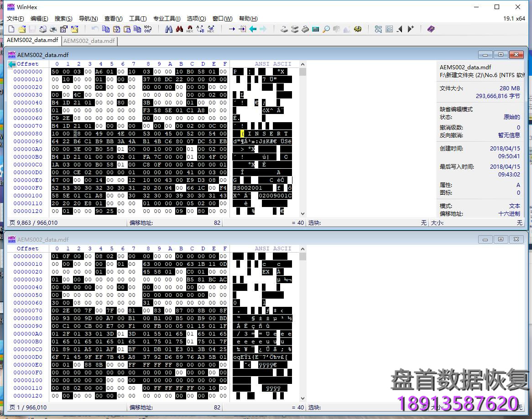The width and height of the screenshot is (532, 419).
Task: Click page indicator 页 9,863 / 966,010
Action: point(34,222)
